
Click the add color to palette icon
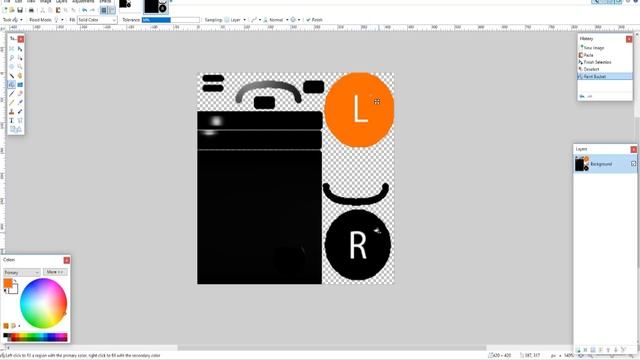(6, 326)
